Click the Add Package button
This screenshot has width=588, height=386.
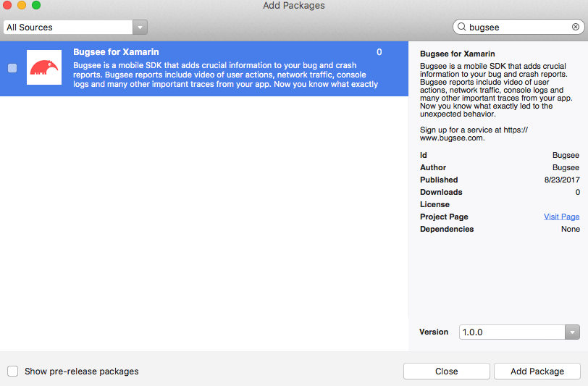point(537,372)
